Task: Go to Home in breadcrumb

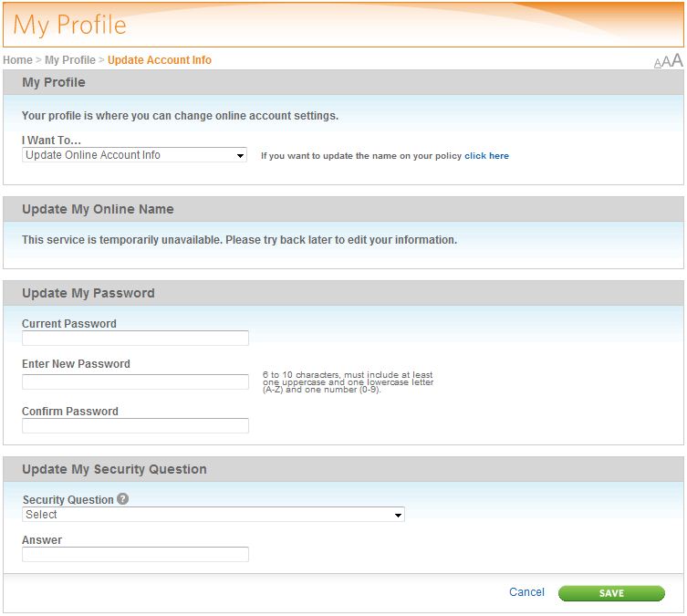Action: point(18,60)
